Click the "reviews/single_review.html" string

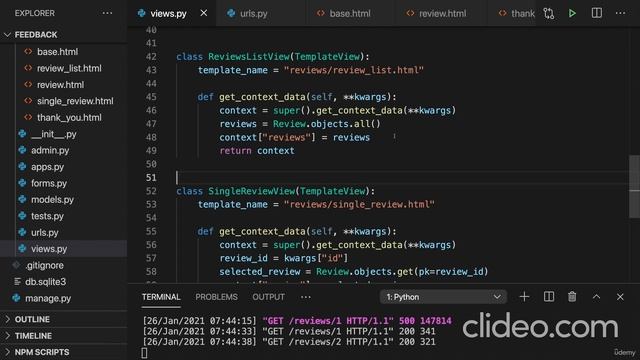coord(359,204)
